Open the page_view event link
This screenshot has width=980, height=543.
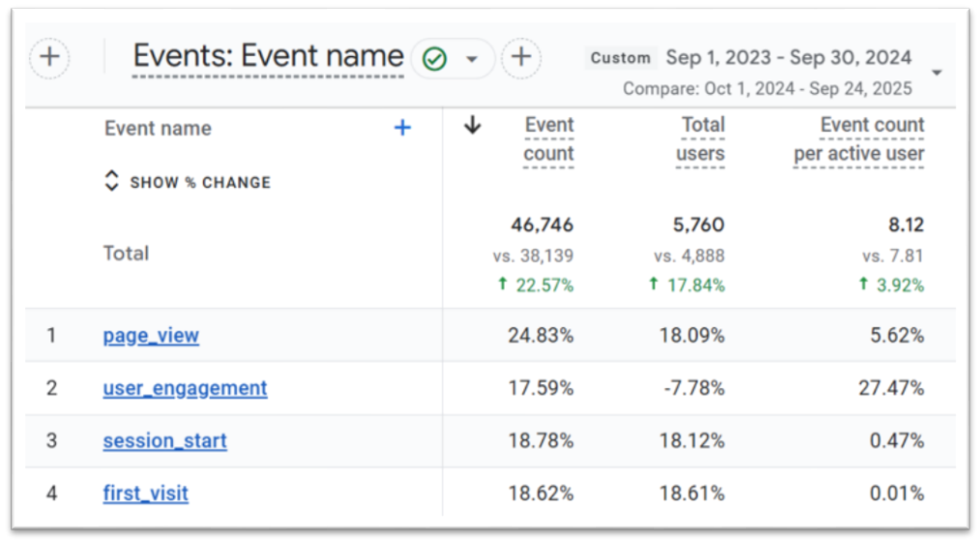point(151,336)
